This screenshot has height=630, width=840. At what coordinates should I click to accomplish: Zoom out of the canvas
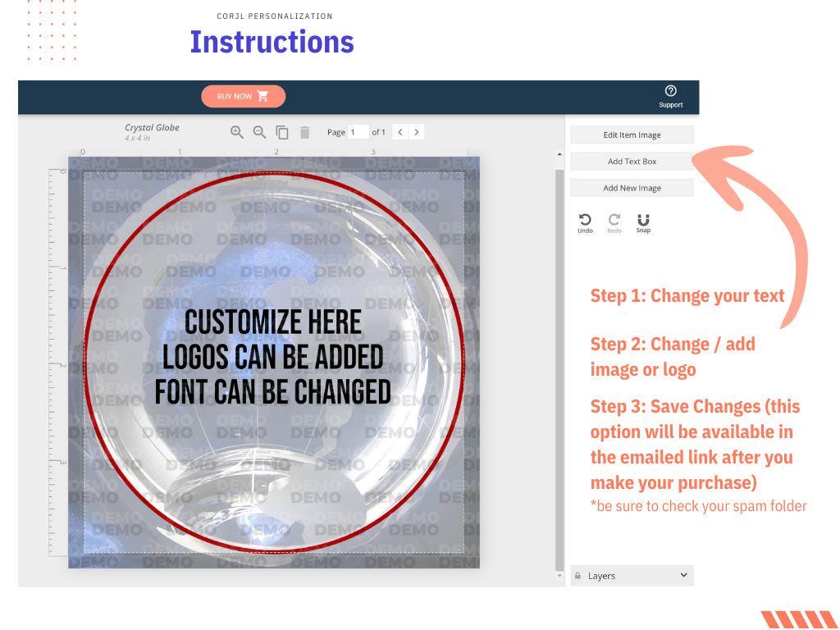[259, 132]
